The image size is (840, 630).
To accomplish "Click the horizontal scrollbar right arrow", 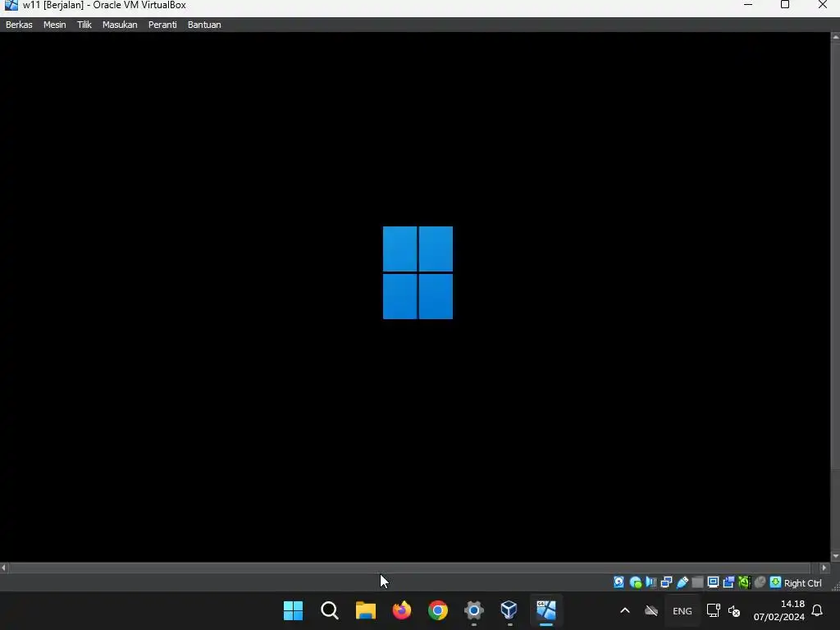I will coord(824,568).
